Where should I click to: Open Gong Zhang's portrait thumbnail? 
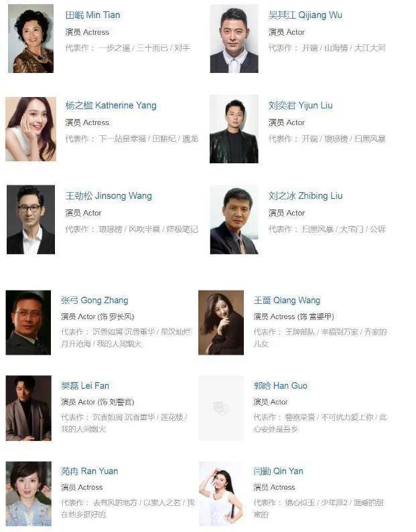pyautogui.click(x=28, y=323)
